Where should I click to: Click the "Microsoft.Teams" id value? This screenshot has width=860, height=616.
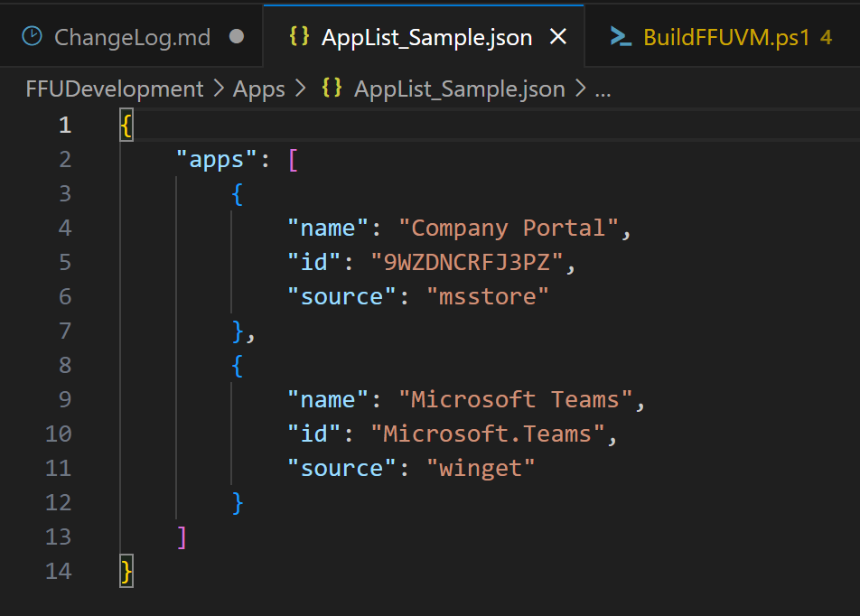tap(488, 434)
